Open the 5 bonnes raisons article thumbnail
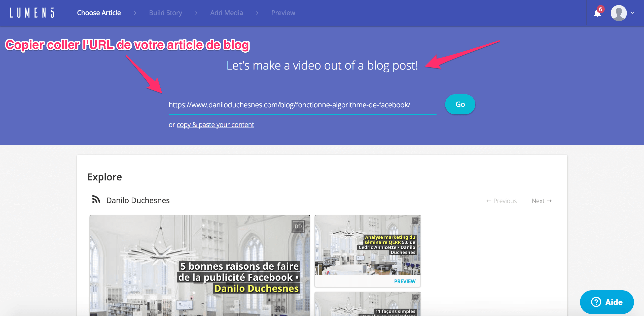Image resolution: width=644 pixels, height=316 pixels. click(x=199, y=266)
